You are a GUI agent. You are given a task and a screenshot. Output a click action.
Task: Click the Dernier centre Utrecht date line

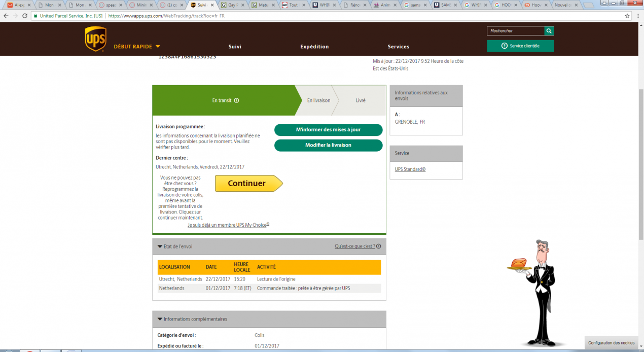pos(200,167)
